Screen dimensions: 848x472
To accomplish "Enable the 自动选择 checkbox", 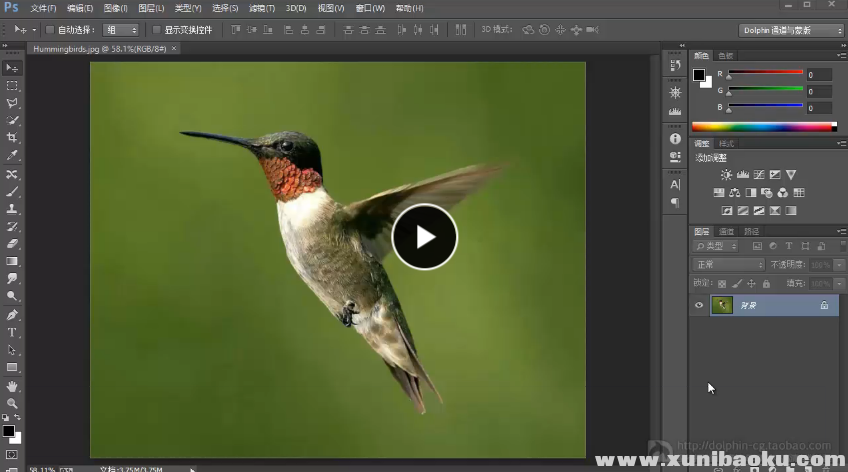I will tap(52, 30).
